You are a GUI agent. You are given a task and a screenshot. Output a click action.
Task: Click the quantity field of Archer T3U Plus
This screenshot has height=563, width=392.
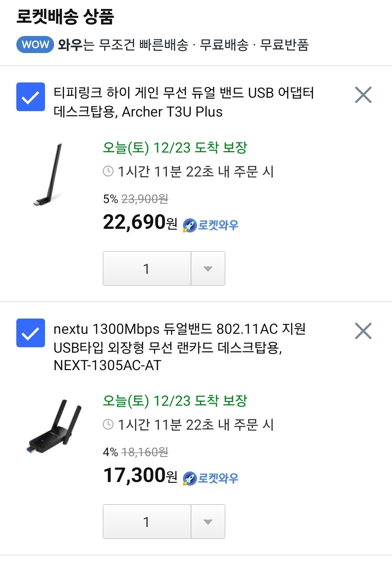point(147,268)
